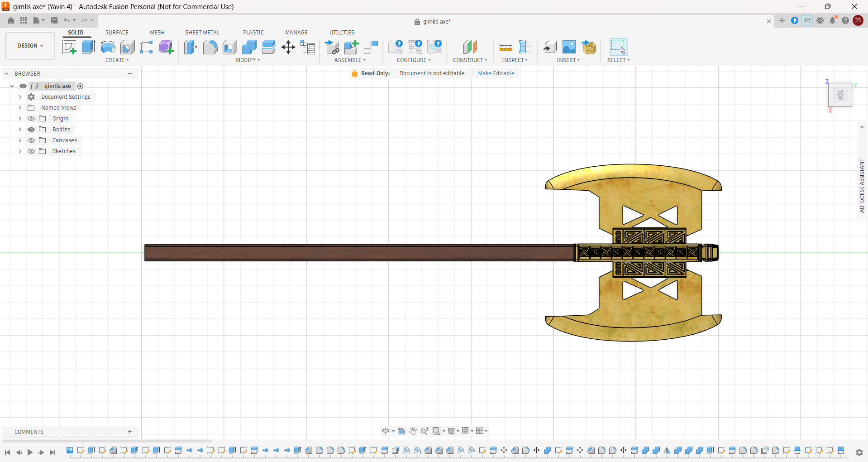Select the Move/Copy tool
This screenshot has height=462, width=868.
[288, 47]
